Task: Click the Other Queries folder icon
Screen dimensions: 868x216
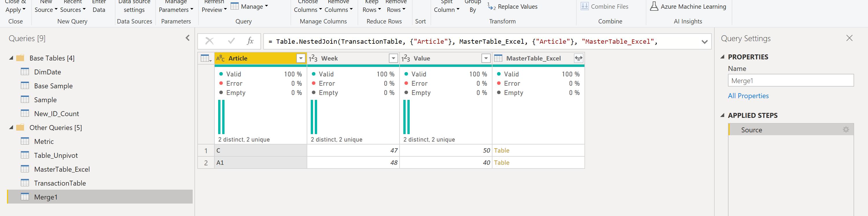Action: coord(20,127)
